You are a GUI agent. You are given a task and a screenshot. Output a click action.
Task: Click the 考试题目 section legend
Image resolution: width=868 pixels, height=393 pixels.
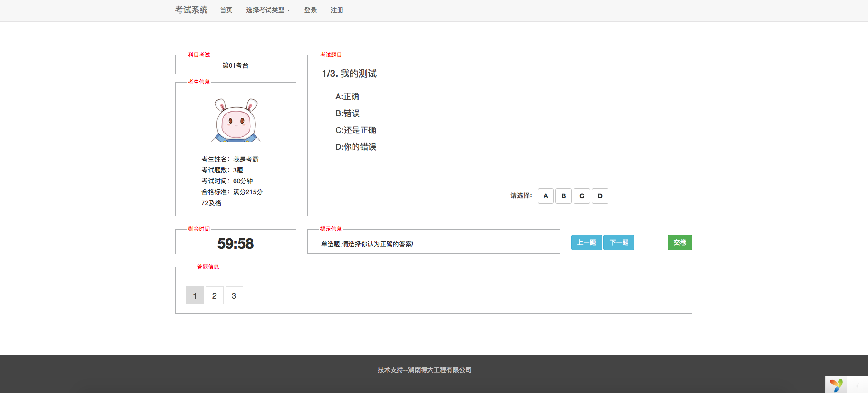(331, 55)
